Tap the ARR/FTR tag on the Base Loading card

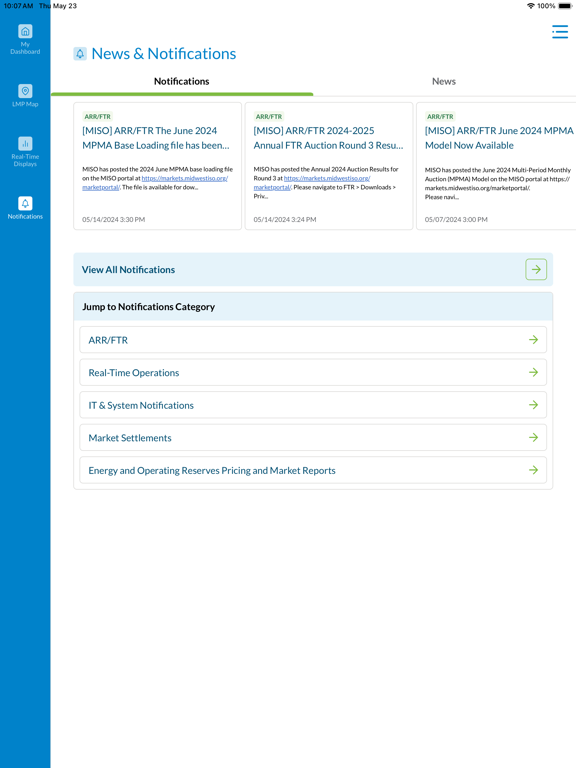tap(97, 117)
